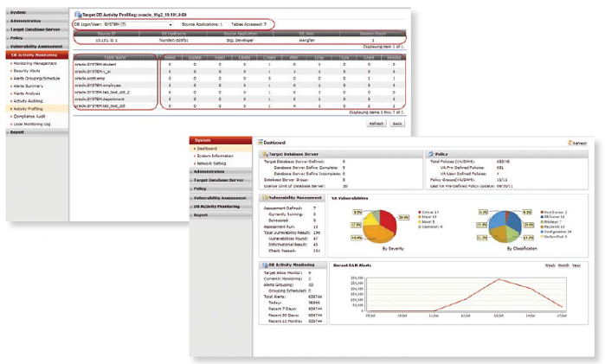Expand Target Database Server in Activity Profiling sidebar
The width and height of the screenshot is (605, 364).
pyautogui.click(x=37, y=29)
